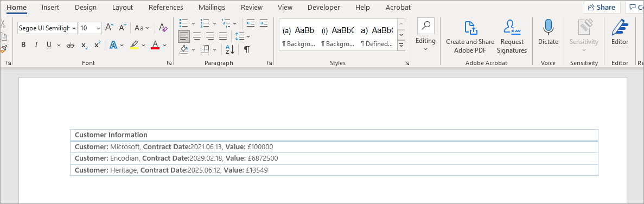Click Sort A to Z icon
The image size is (644, 204).
click(x=229, y=49)
